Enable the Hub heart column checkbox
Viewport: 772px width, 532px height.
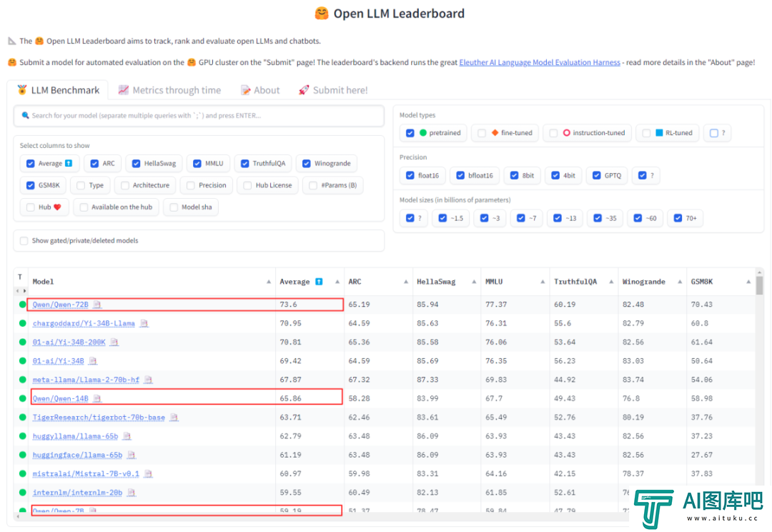(31, 207)
